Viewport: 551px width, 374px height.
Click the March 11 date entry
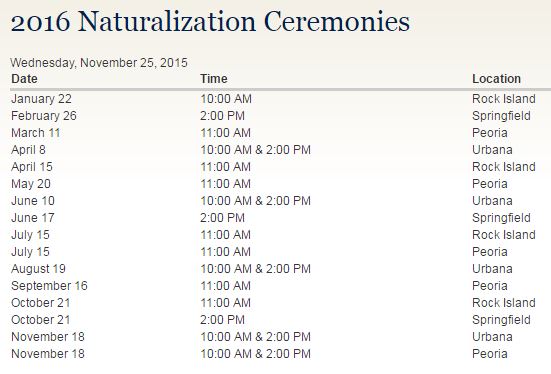36,133
